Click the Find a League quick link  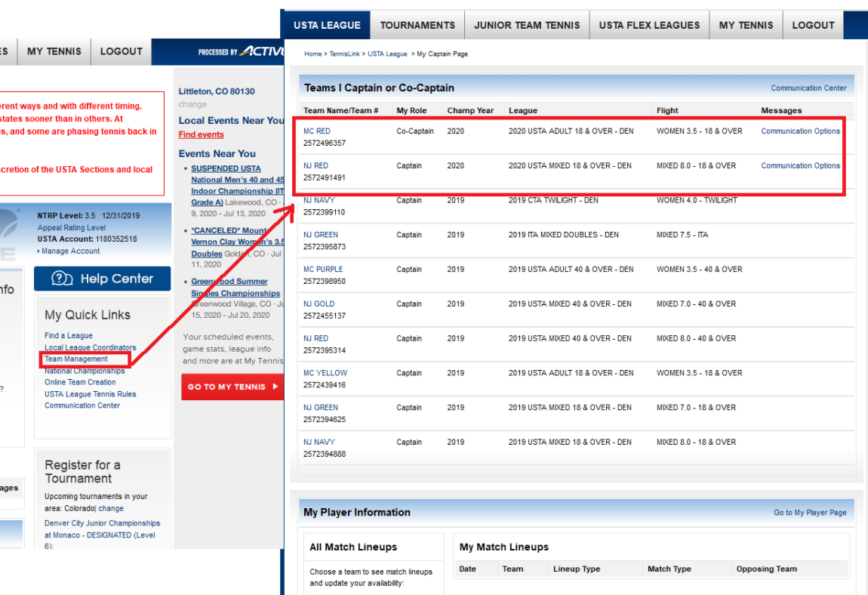coord(69,336)
